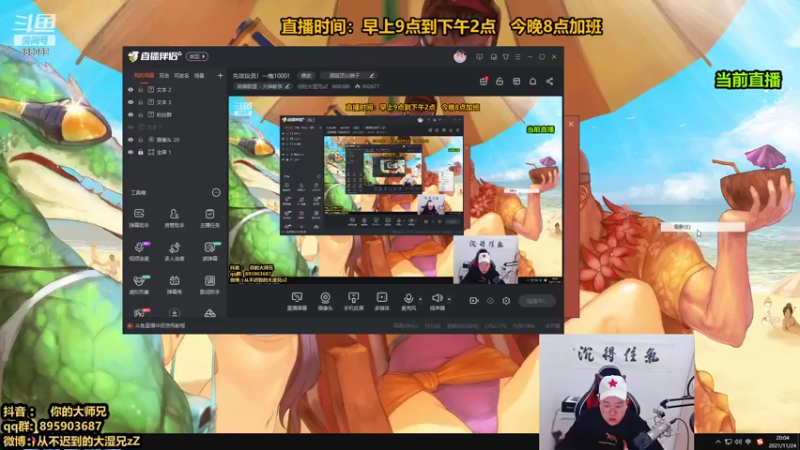Image resolution: width=800 pixels, height=450 pixels.
Task: Add the 手机投屏 phone screen mirroring source
Action: [x=354, y=301]
